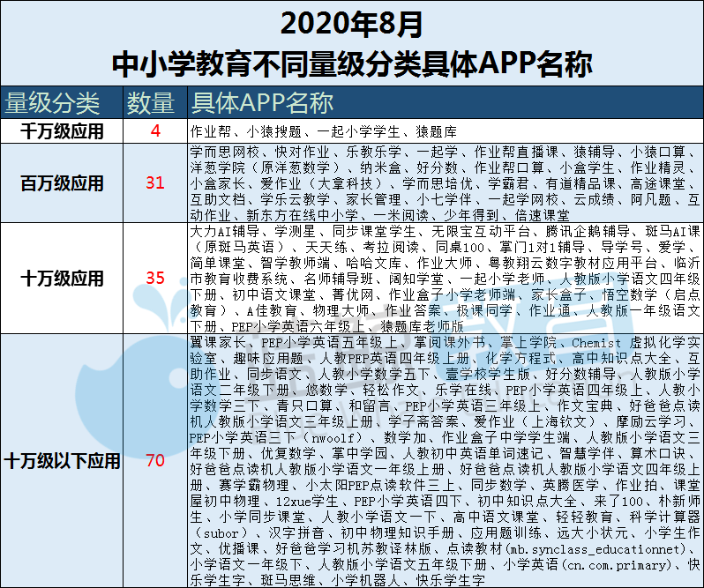Click the app name '英腾医学'
This screenshot has width=704, height=588.
point(571,485)
